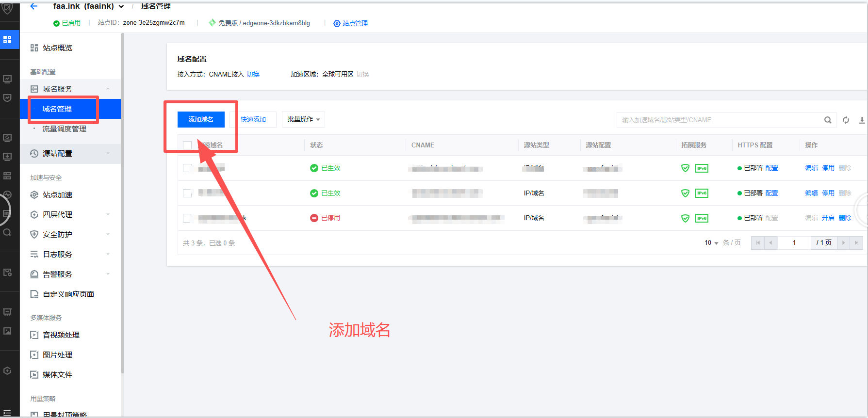The width and height of the screenshot is (868, 418).
Task: Click the 域名服务 section icon
Action: 34,89
